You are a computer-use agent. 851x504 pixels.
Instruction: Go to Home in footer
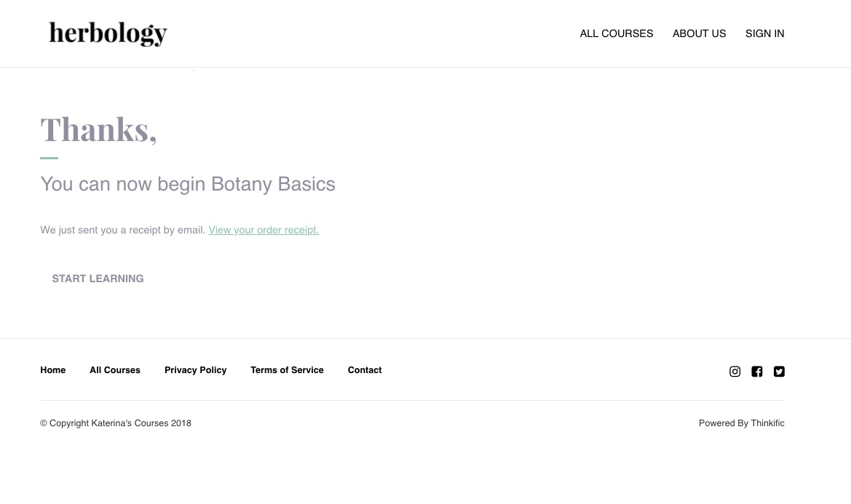click(x=52, y=370)
